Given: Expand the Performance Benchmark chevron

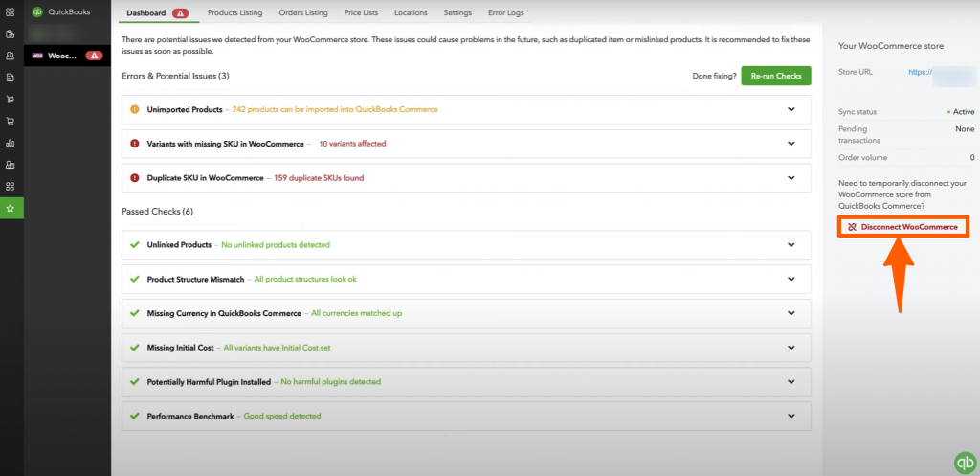Looking at the screenshot, I should tap(791, 416).
